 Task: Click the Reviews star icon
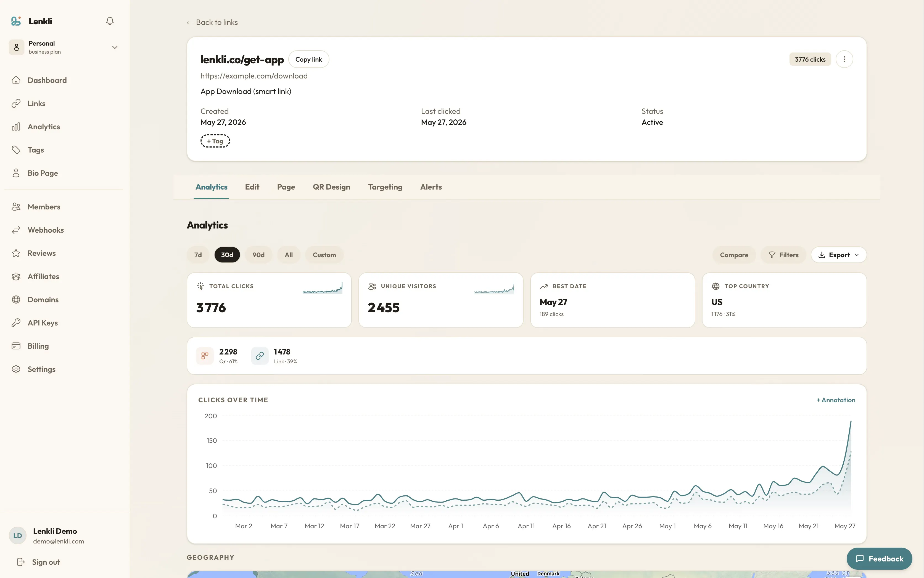(16, 253)
